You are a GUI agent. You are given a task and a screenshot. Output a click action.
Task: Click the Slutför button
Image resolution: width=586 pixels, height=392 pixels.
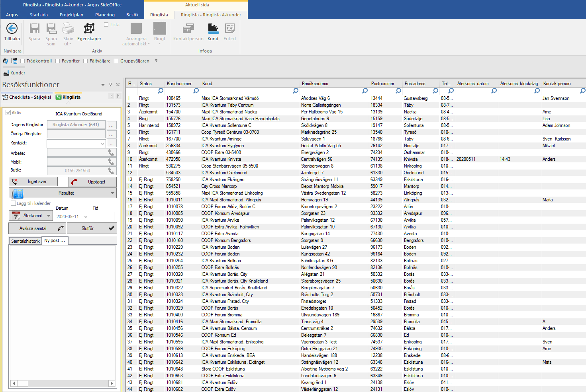pos(92,228)
